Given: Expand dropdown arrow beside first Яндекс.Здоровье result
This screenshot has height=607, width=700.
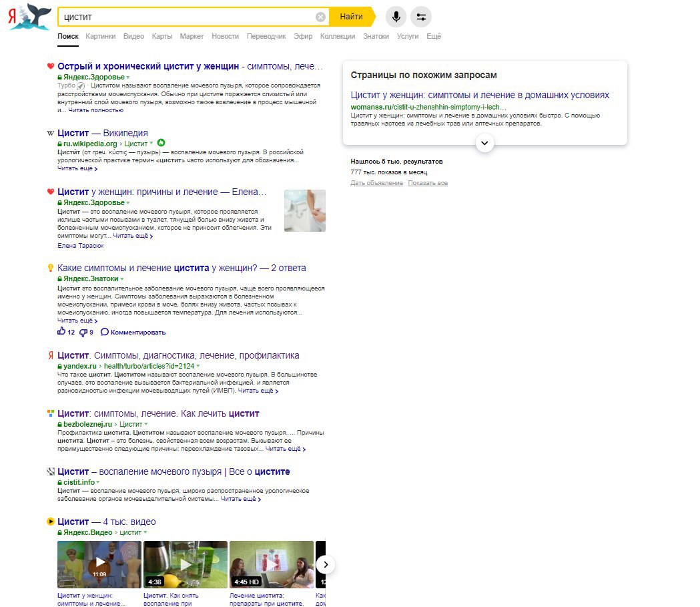Looking at the screenshot, I should coord(128,77).
